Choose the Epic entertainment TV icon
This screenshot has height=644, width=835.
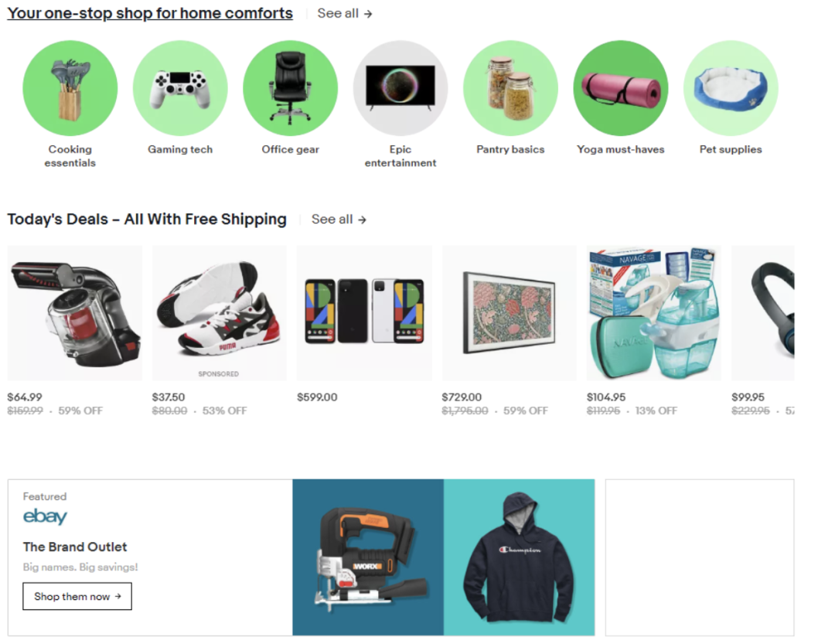pyautogui.click(x=400, y=88)
